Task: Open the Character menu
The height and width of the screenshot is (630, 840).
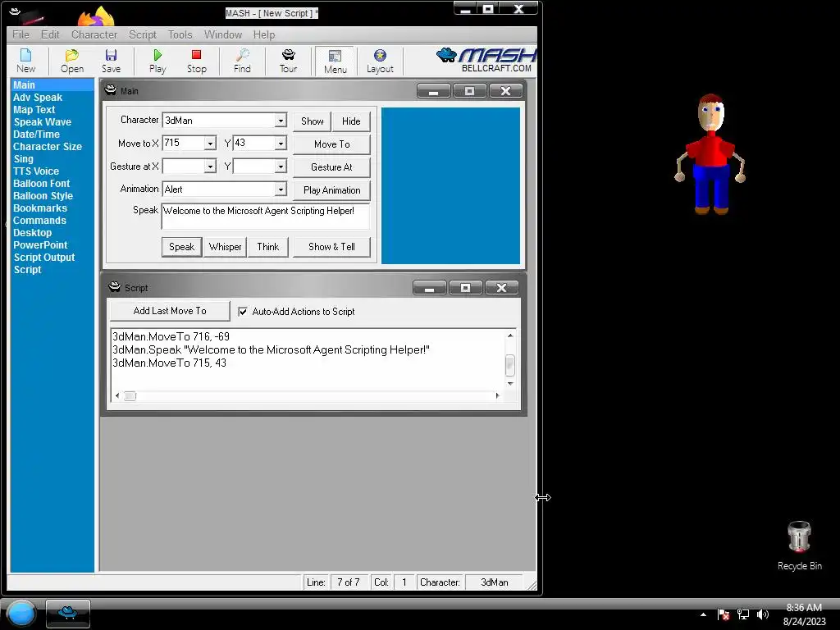Action: [x=94, y=34]
